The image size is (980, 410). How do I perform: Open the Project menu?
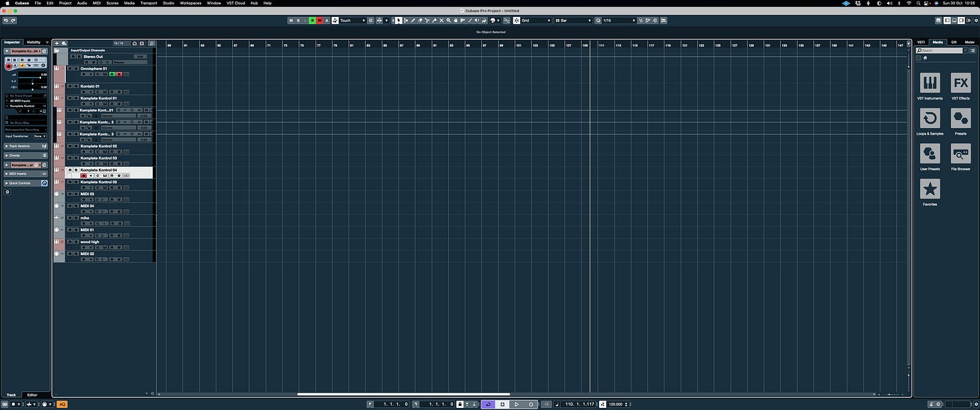tap(65, 3)
